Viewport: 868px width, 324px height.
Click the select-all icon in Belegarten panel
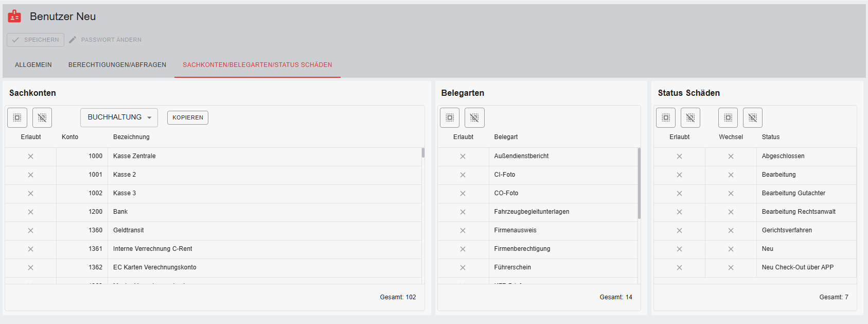pos(450,117)
